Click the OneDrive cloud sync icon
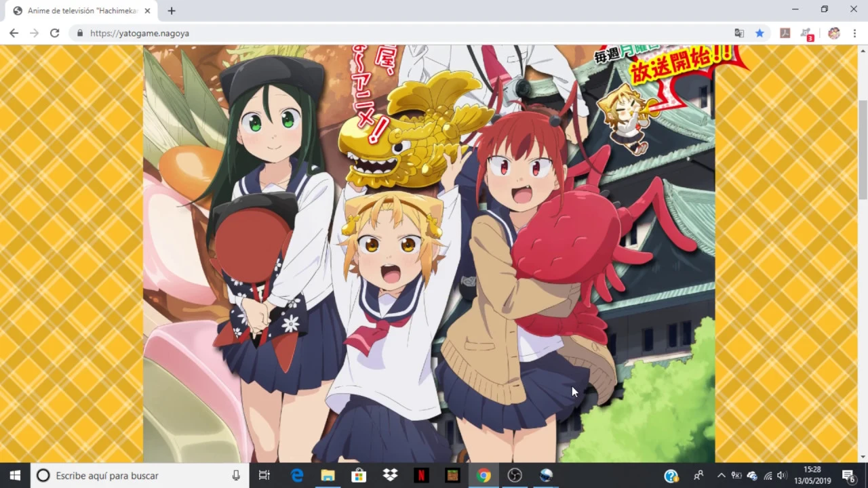868x488 pixels. pos(752,476)
